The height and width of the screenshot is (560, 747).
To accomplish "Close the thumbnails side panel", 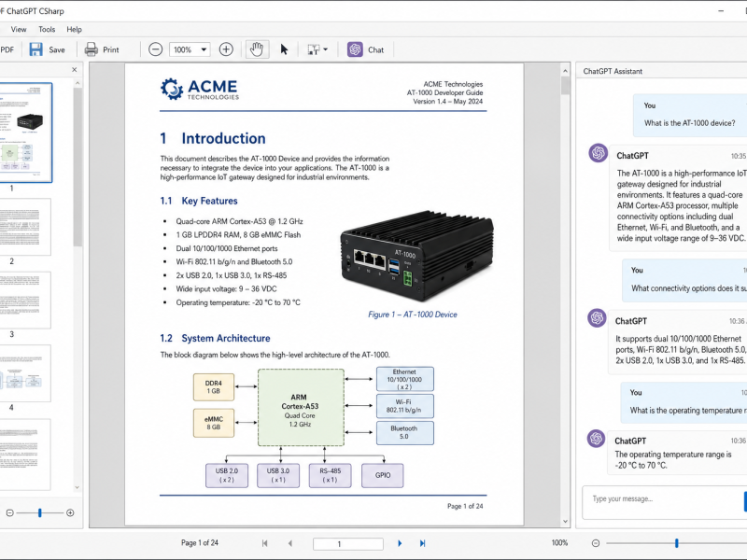I will click(x=75, y=69).
